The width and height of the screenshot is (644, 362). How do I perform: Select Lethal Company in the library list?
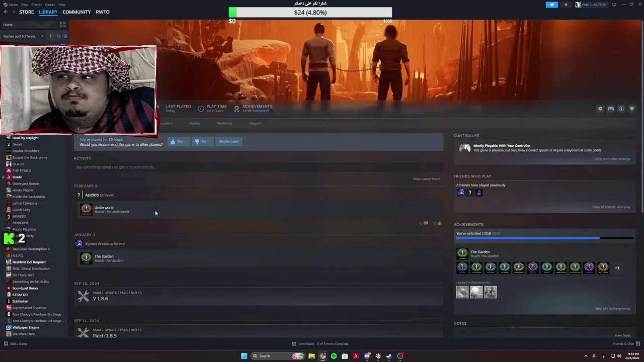click(25, 203)
